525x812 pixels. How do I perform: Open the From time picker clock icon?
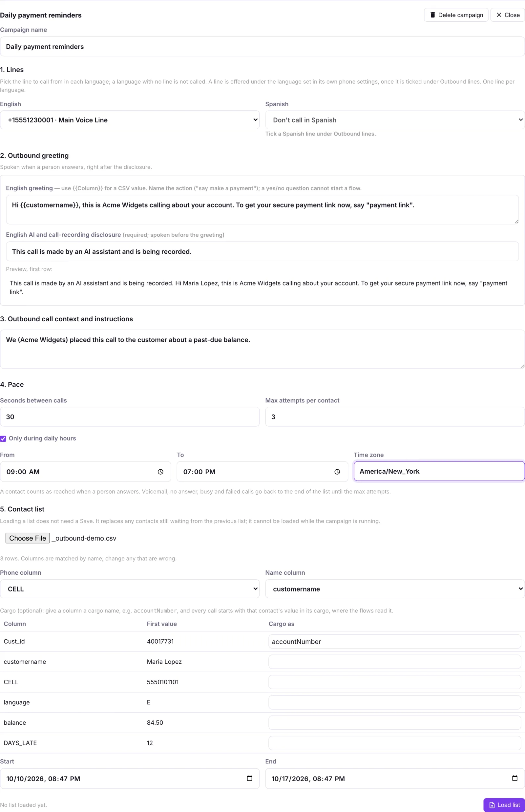(x=160, y=472)
